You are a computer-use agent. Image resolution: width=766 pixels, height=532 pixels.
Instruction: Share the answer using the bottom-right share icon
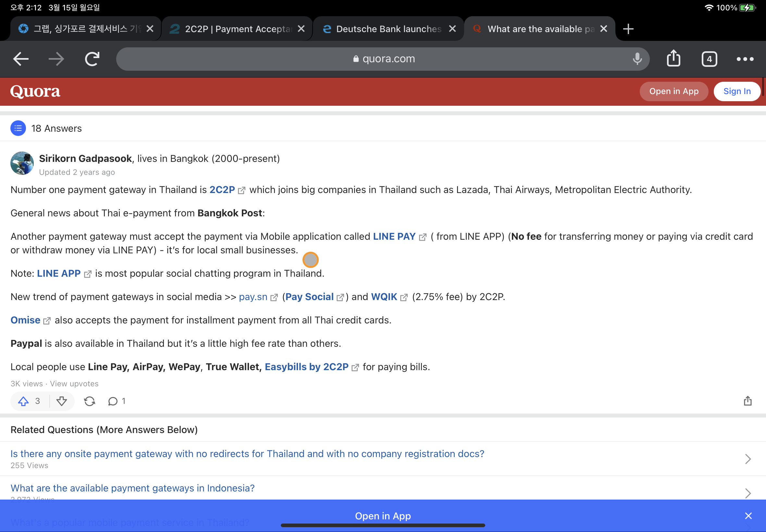click(747, 401)
